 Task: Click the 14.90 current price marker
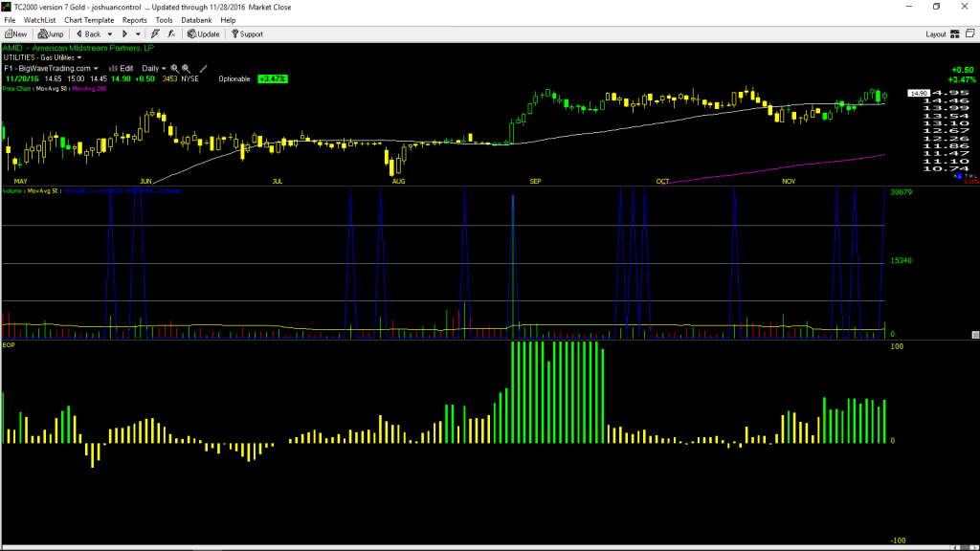(x=919, y=93)
